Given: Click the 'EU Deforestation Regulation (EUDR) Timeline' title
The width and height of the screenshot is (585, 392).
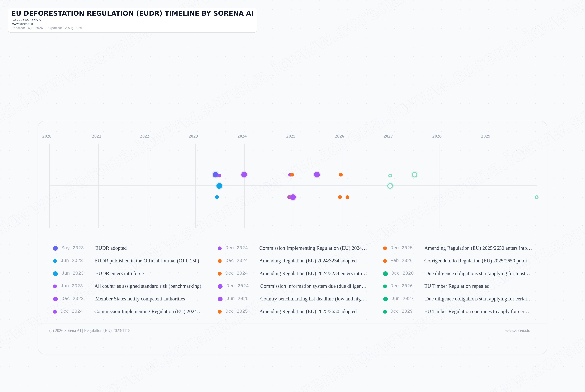Looking at the screenshot, I should 133,13.
